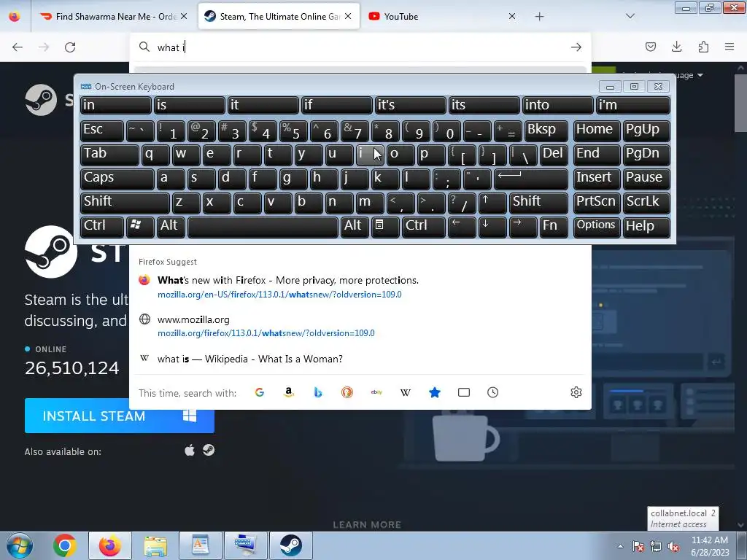Click Help key on on-screen keyboard
This screenshot has width=747, height=560.
pyautogui.click(x=646, y=226)
